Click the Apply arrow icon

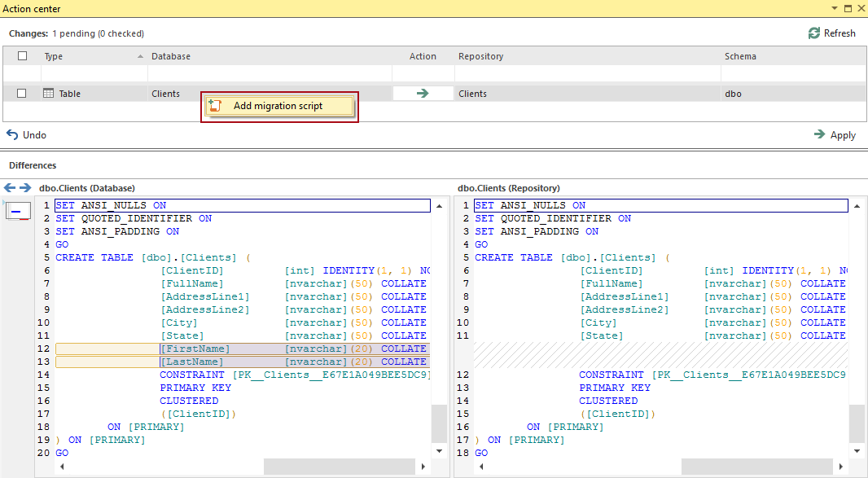coord(820,135)
